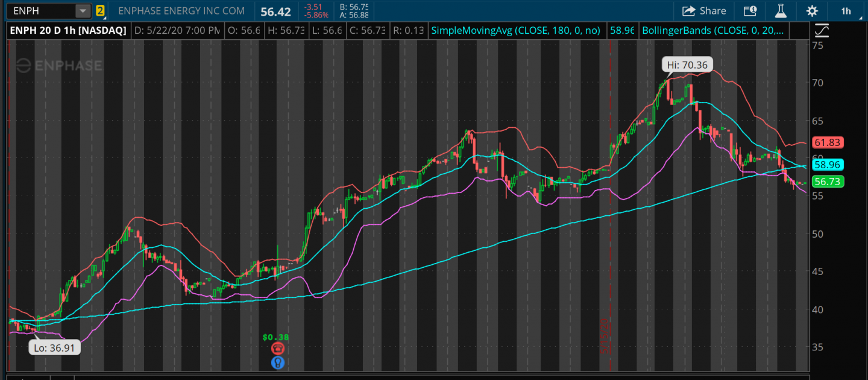The height and width of the screenshot is (380, 868).
Task: Click the yellow link number 2 badge
Action: (x=100, y=11)
